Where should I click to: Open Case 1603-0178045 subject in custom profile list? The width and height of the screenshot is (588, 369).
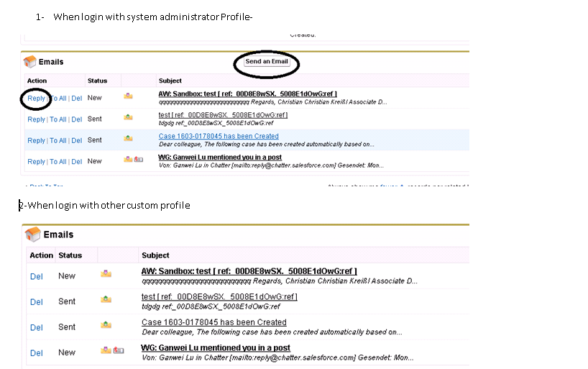tap(214, 322)
